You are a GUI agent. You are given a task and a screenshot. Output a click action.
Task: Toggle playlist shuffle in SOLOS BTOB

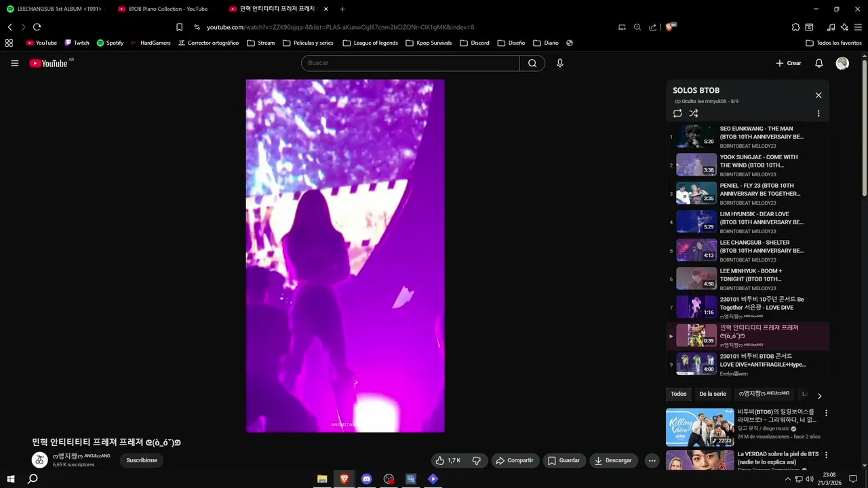point(694,114)
